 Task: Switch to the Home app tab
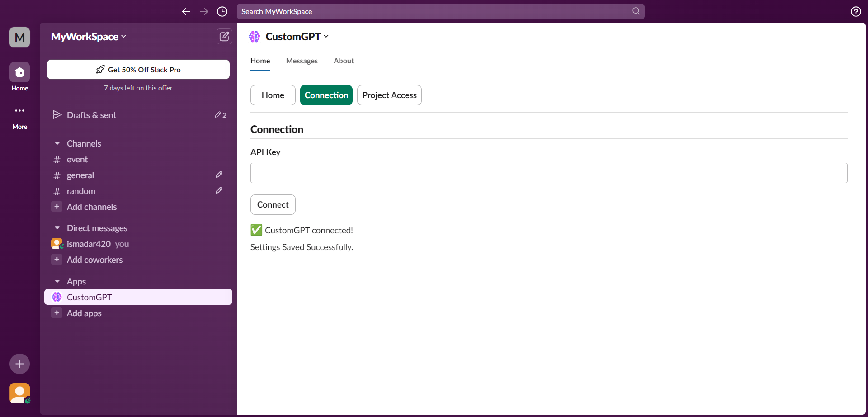coord(260,61)
